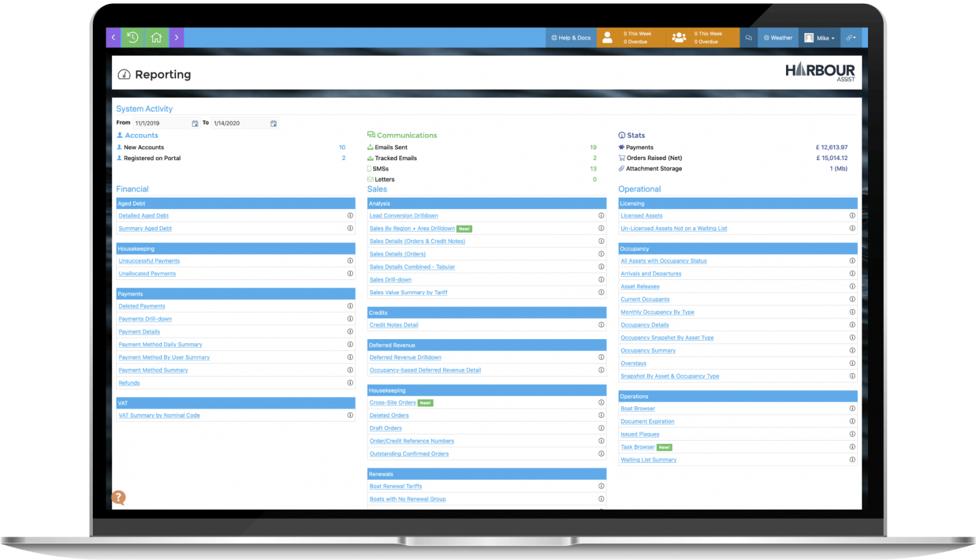Click the group icon showing 0 Overdue
This screenshot has width=976, height=560.
(x=679, y=37)
